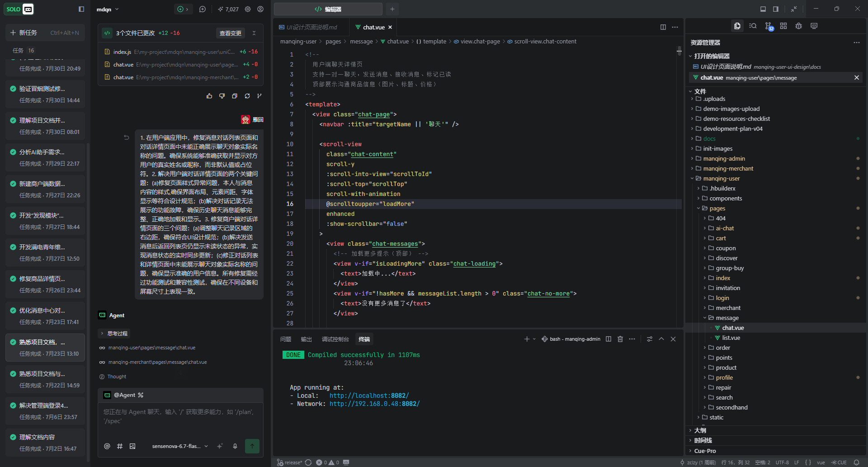The image size is (868, 467).
Task: Open settings gear in chat header
Action: 248,9
